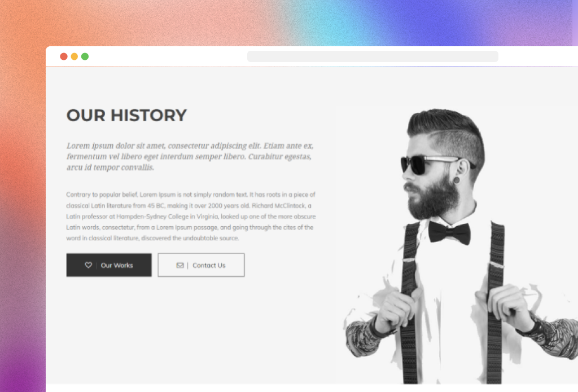578x392 pixels.
Task: Open the Contact Us outlined button
Action: click(x=202, y=265)
